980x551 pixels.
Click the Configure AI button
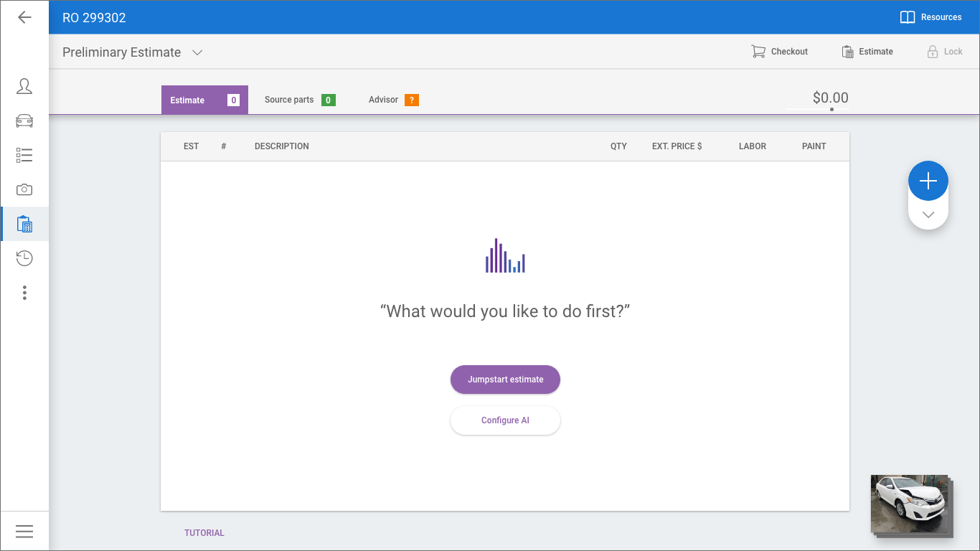[x=505, y=420]
